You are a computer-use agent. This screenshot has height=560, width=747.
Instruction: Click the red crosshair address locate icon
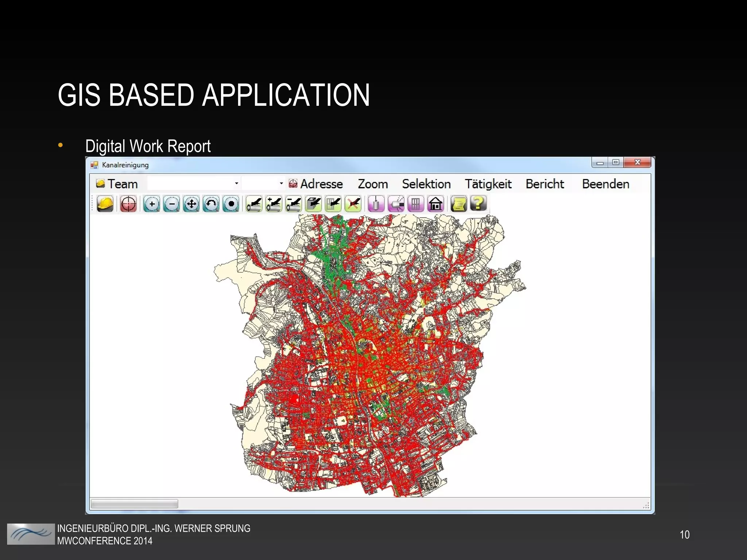pos(128,204)
